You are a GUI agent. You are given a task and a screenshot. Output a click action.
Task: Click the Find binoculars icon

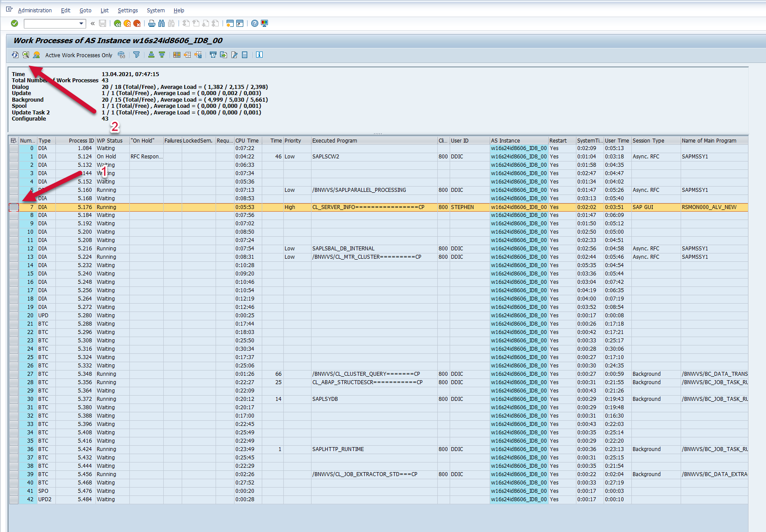(161, 23)
